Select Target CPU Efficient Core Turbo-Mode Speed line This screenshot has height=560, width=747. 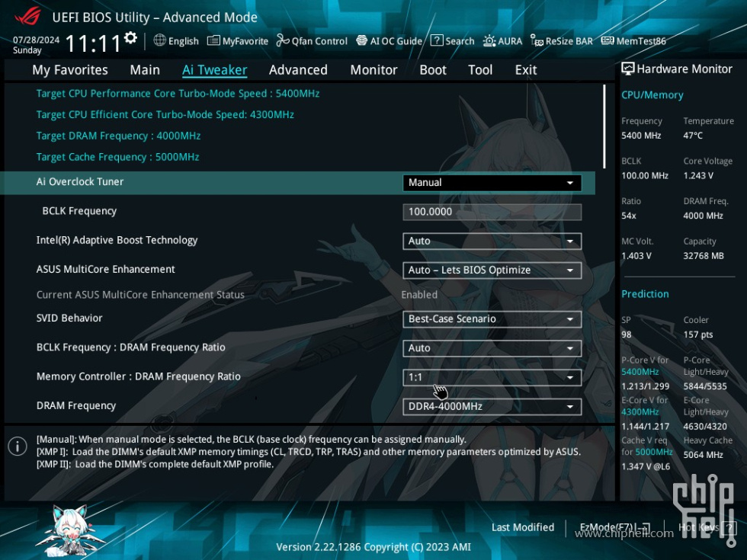click(165, 115)
